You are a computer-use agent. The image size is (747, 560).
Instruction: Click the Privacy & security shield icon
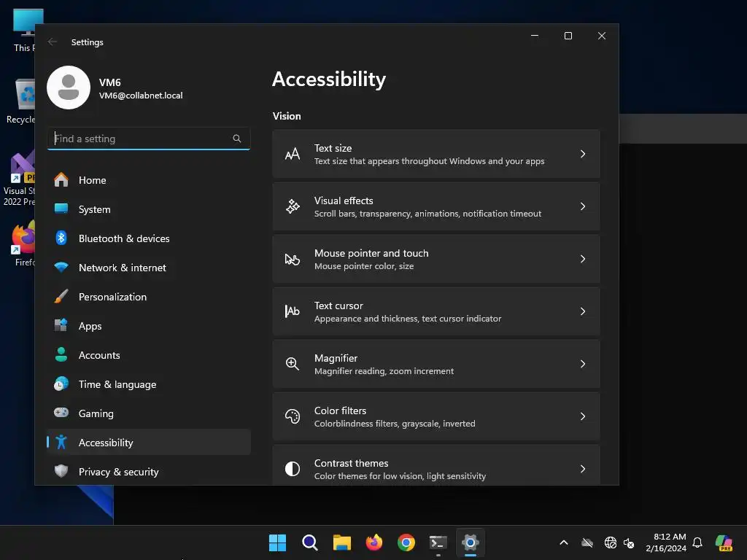point(61,472)
